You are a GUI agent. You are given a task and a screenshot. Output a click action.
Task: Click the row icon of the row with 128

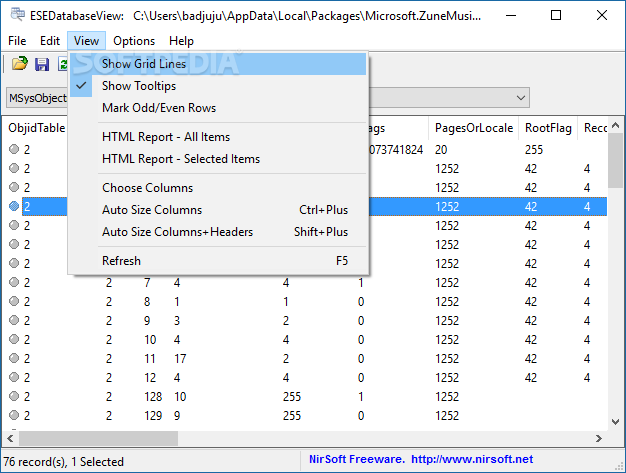point(14,396)
